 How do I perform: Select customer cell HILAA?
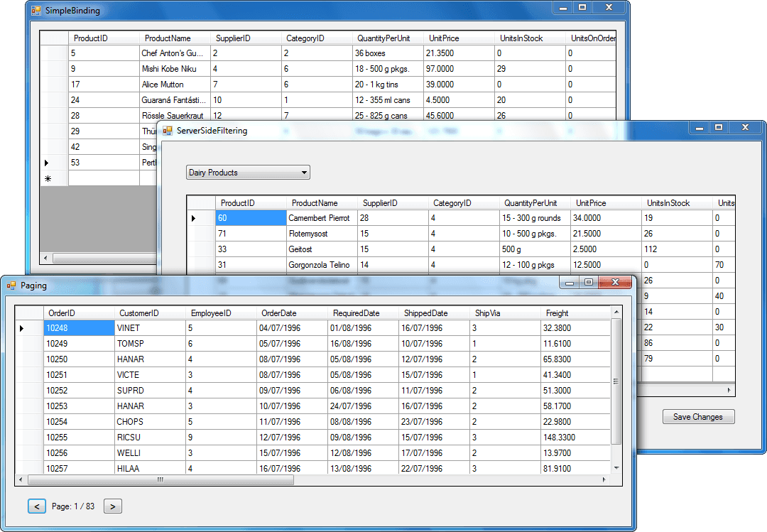click(x=150, y=468)
